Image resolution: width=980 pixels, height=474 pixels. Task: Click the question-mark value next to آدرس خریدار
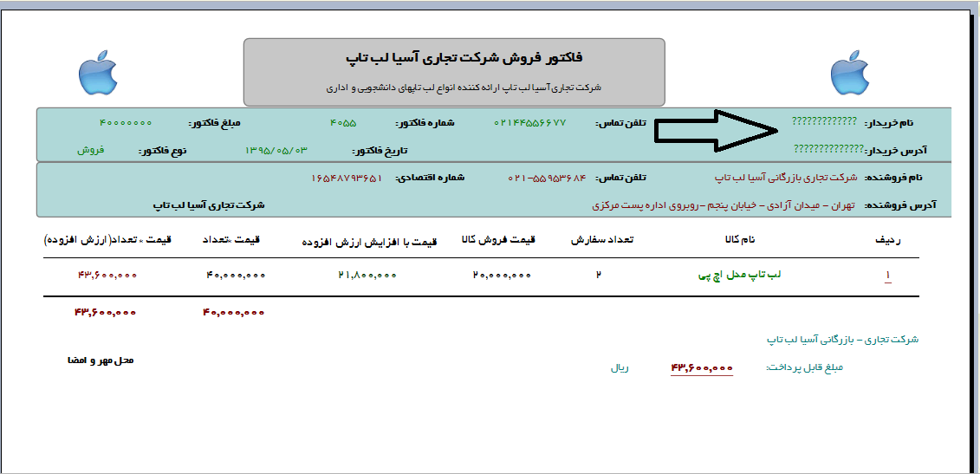click(828, 148)
